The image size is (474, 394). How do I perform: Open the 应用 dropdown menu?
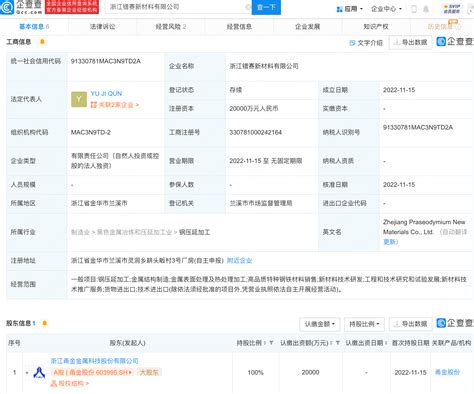point(350,9)
